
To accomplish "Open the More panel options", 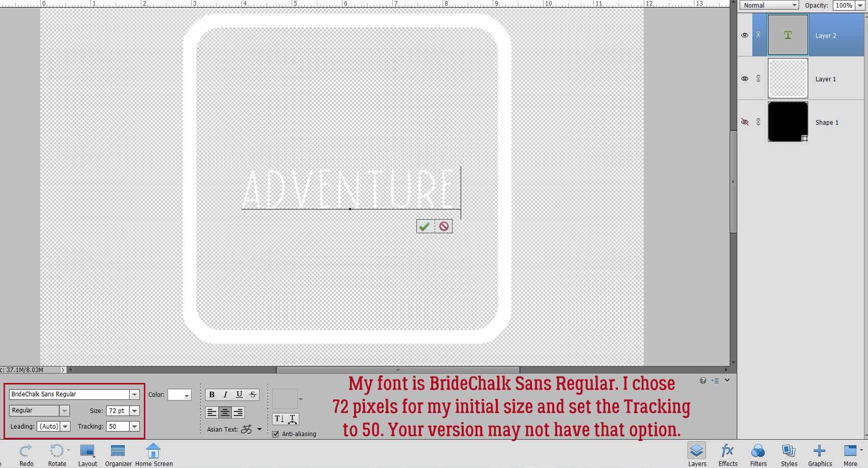I will (x=850, y=454).
